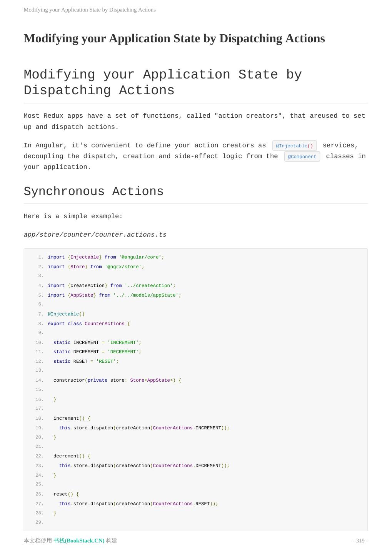
Task: Click the page number 319 in footer
Action: click(360, 541)
